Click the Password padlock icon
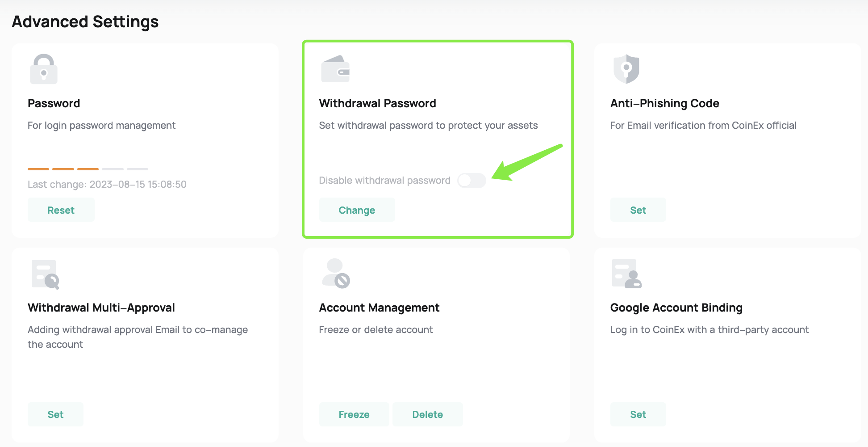 (x=43, y=68)
